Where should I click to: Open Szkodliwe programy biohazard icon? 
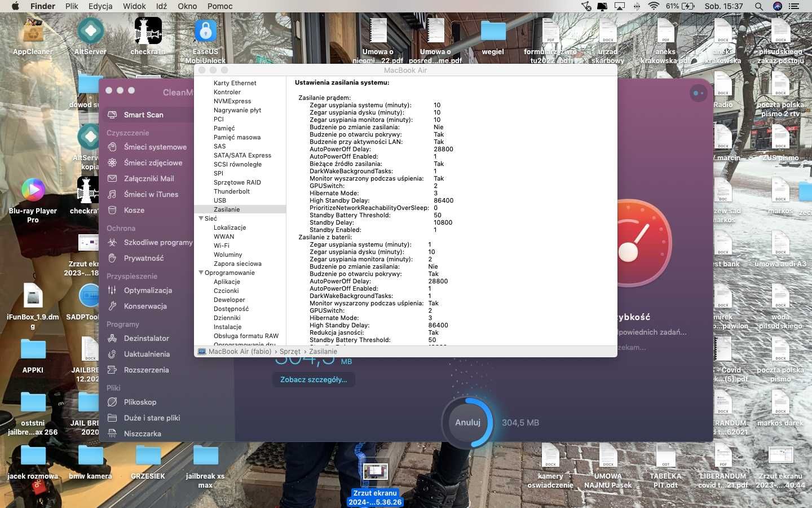[x=112, y=242]
